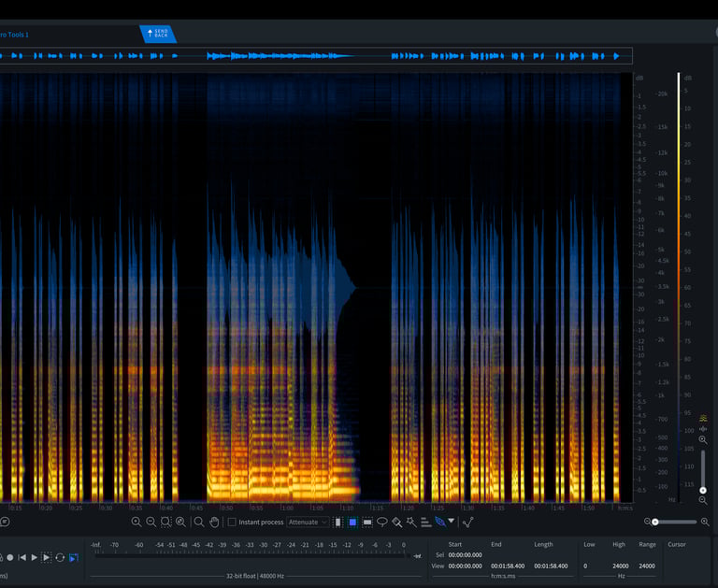The height and width of the screenshot is (588, 718).
Task: Click the Send Back button
Action: coord(158,35)
